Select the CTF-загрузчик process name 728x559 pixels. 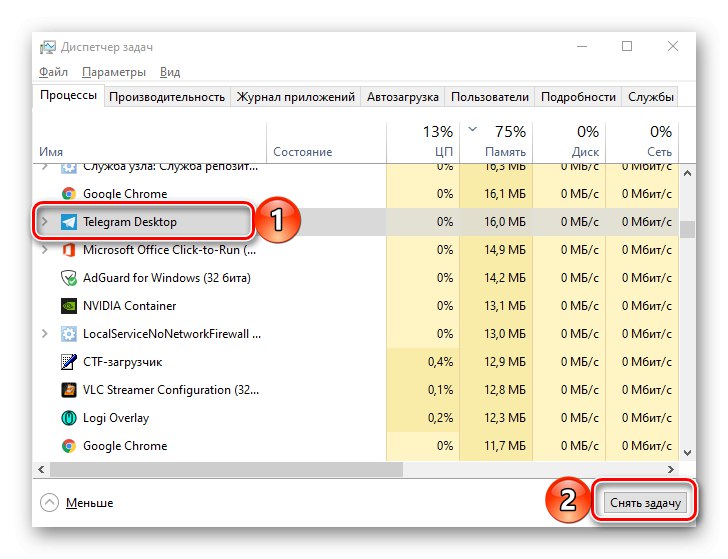click(123, 362)
